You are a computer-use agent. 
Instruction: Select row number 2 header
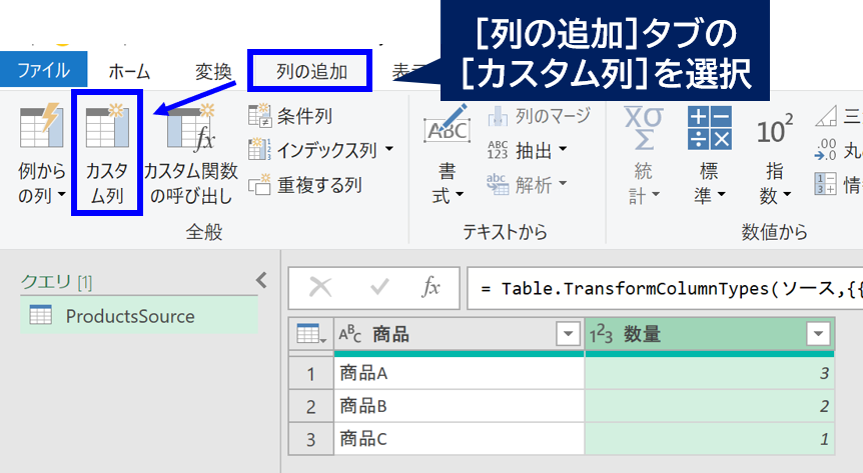(x=311, y=406)
